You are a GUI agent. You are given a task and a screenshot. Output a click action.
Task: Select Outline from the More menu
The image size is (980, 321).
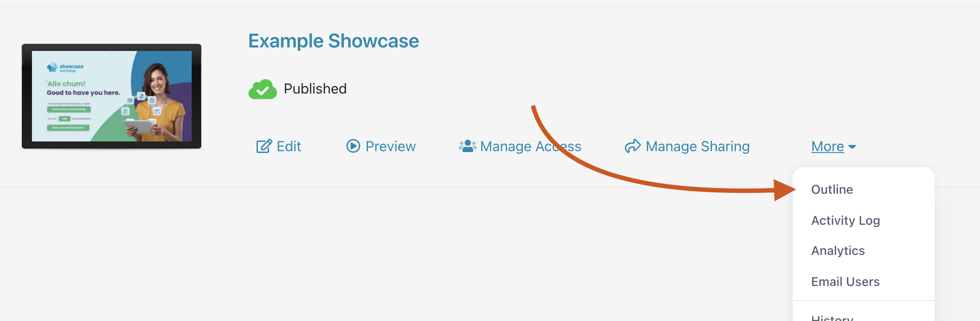pos(832,190)
